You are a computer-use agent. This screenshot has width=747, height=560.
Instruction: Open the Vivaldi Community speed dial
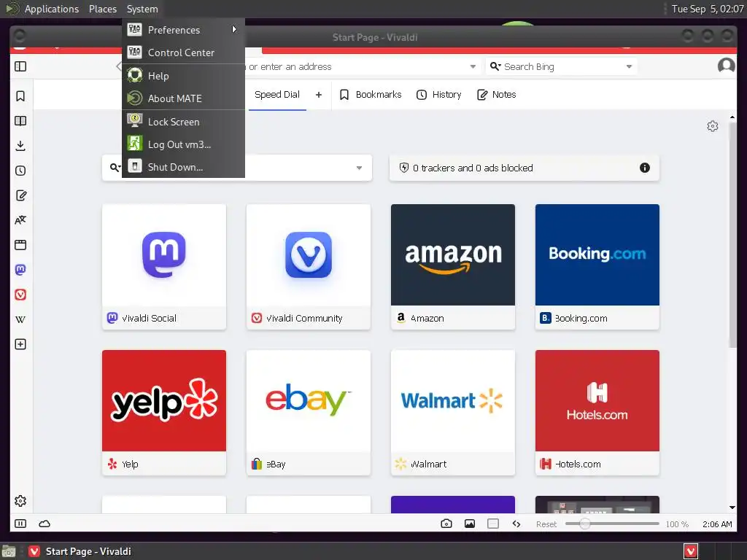point(309,267)
